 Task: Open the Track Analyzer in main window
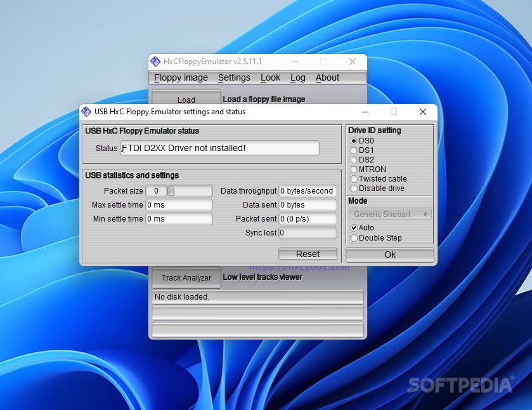(186, 277)
